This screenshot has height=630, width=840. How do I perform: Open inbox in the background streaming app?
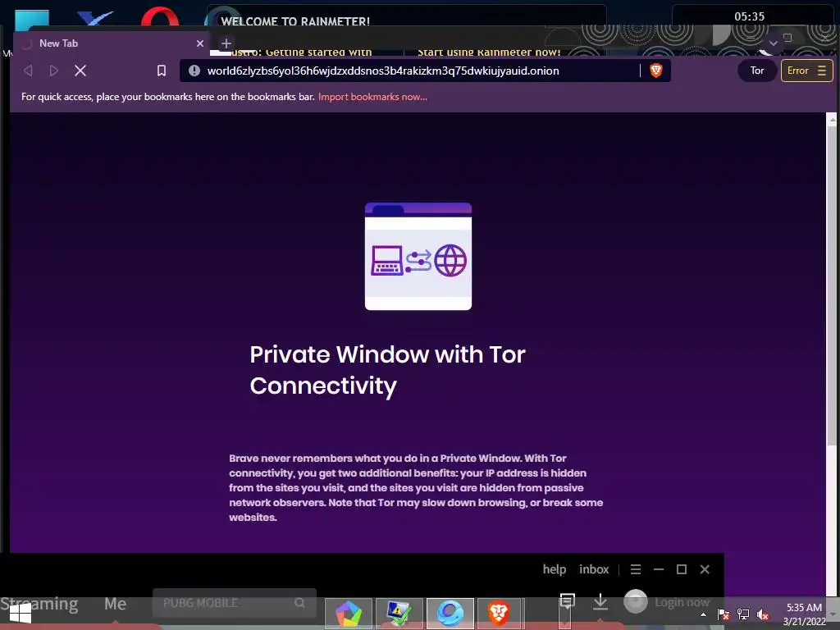click(594, 569)
